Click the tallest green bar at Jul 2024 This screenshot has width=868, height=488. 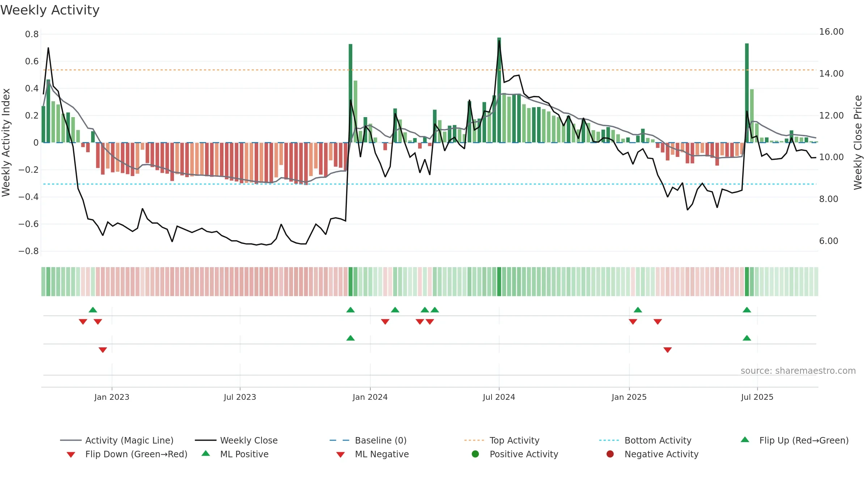499,90
